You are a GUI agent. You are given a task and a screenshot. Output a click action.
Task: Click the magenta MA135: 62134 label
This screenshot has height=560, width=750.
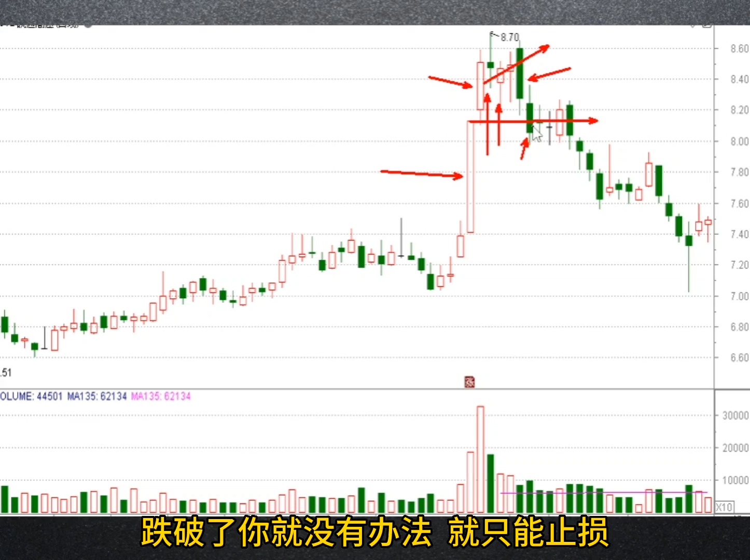coord(161,396)
